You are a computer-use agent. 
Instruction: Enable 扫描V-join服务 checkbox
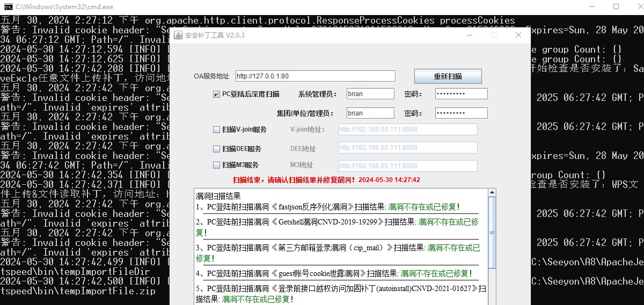216,129
